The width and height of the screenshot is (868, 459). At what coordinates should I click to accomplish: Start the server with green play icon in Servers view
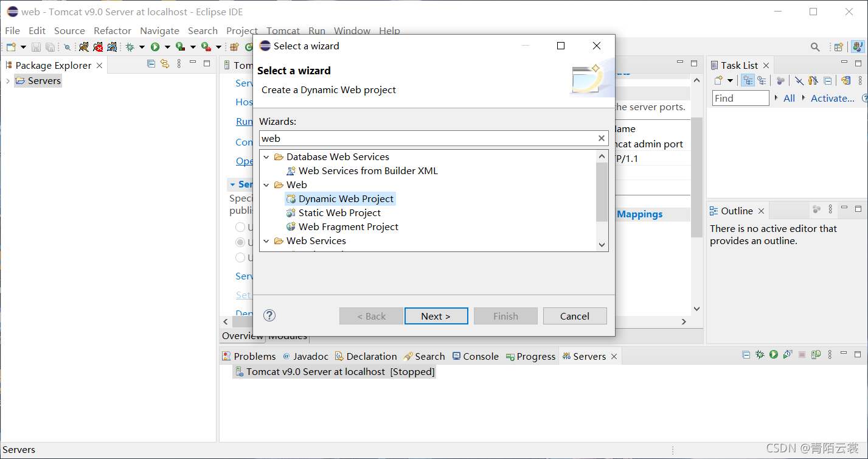(774, 354)
